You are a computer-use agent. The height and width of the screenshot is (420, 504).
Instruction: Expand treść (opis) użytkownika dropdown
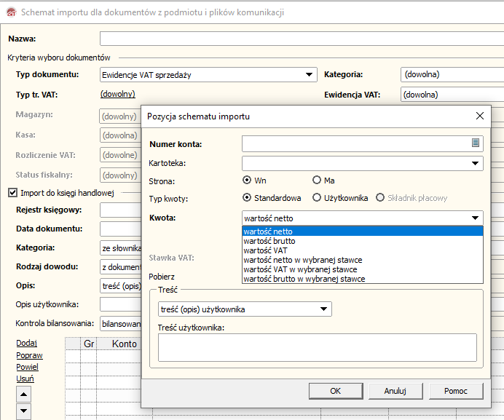point(324,309)
